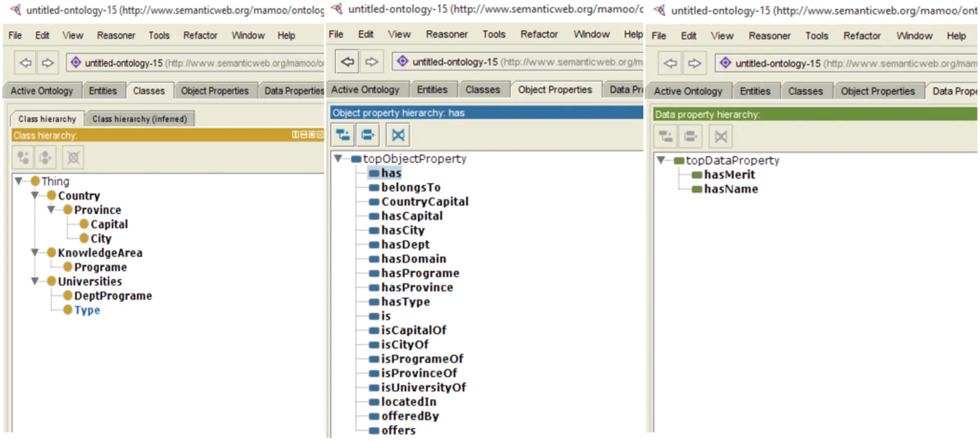Screen dimensions: 980x441
Task: Click forward arrow in Data Properties window
Action: coord(694,63)
